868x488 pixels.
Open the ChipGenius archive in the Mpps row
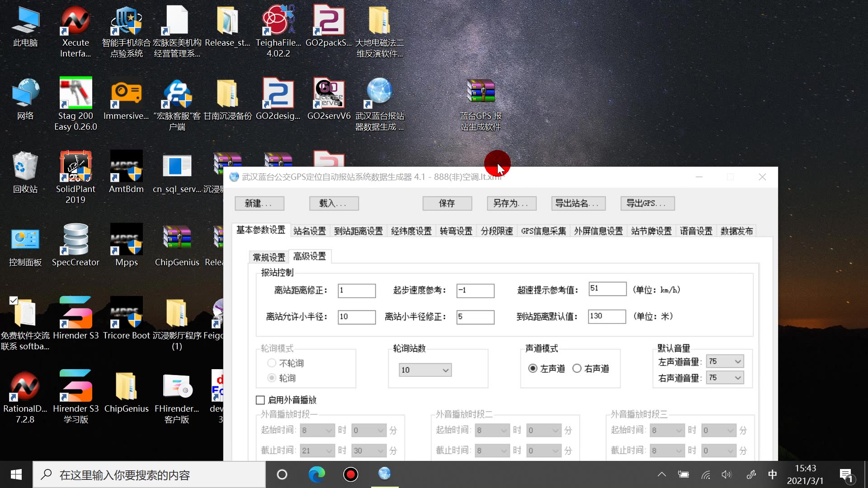(177, 246)
